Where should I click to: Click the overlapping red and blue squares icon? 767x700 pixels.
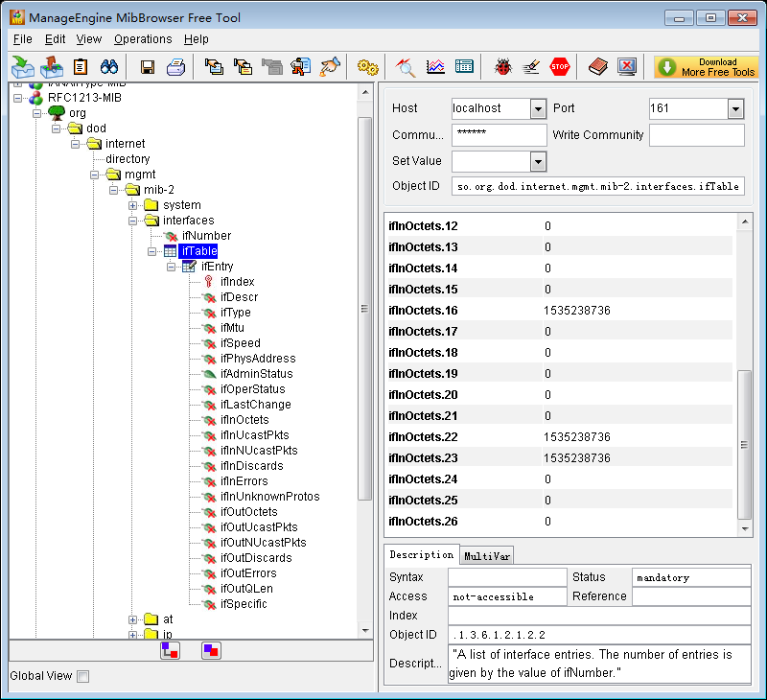point(211,650)
